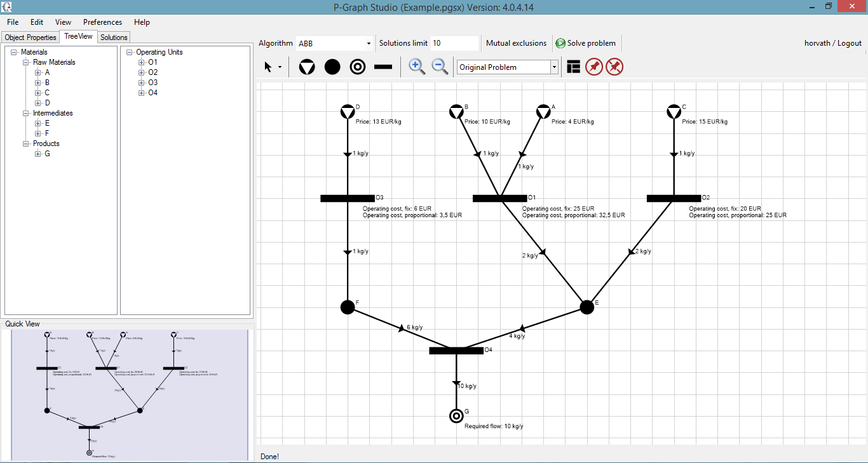The image size is (868, 463).
Task: Select the raw material node tool
Action: (x=307, y=67)
